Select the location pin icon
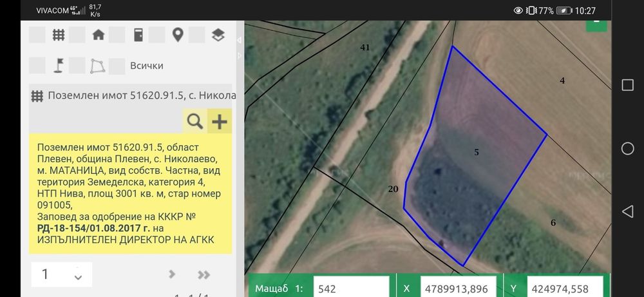The height and width of the screenshot is (297, 644). click(178, 35)
